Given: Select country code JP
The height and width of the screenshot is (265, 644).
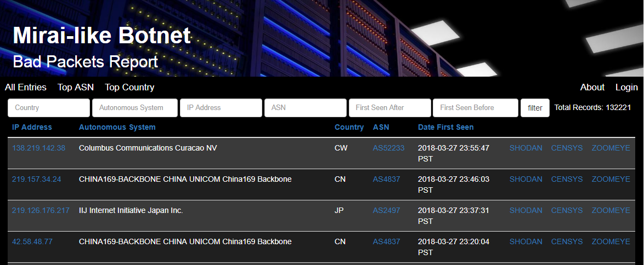Looking at the screenshot, I should (x=339, y=210).
